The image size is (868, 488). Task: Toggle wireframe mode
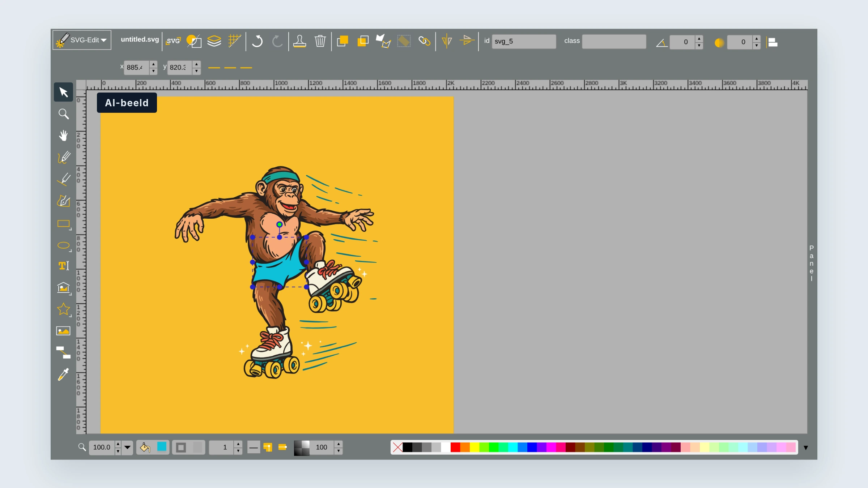(194, 41)
